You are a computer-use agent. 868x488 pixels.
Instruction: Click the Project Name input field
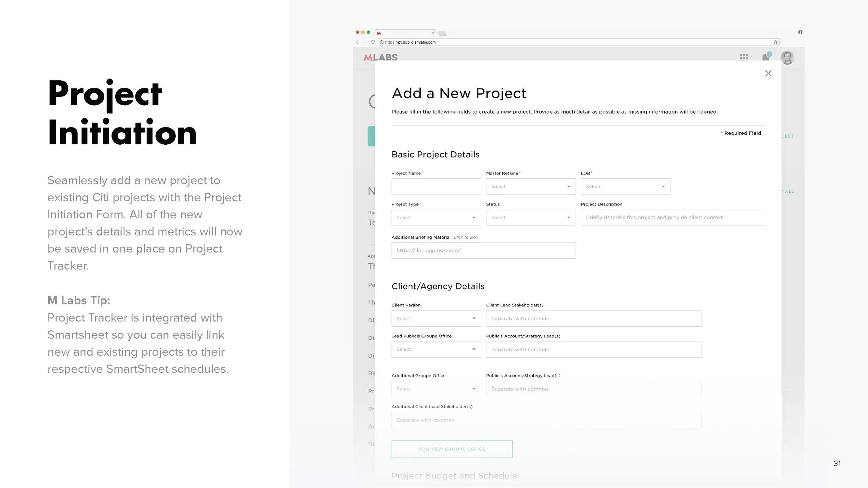436,186
